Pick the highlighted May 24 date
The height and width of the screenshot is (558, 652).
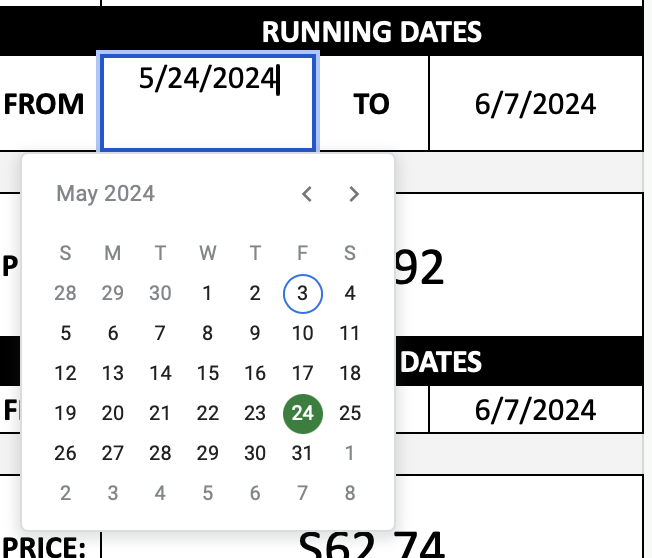pos(303,413)
